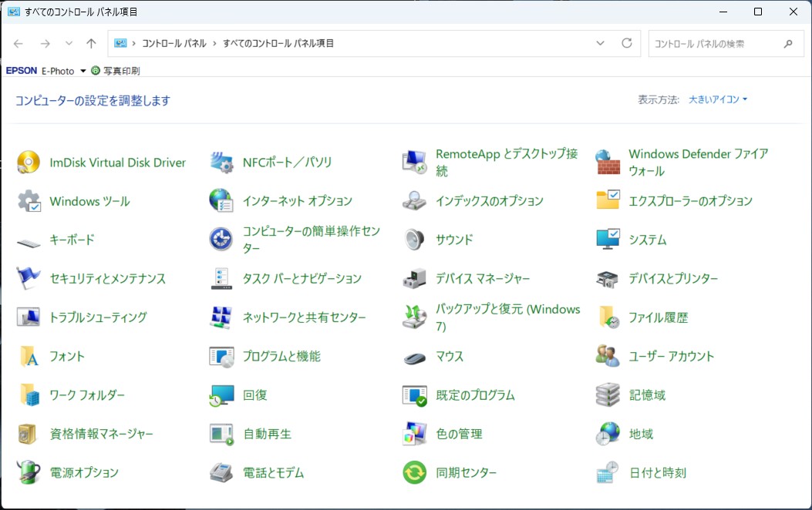The height and width of the screenshot is (510, 812).
Task: Click the 写真印刷 toolbar button
Action: click(116, 71)
